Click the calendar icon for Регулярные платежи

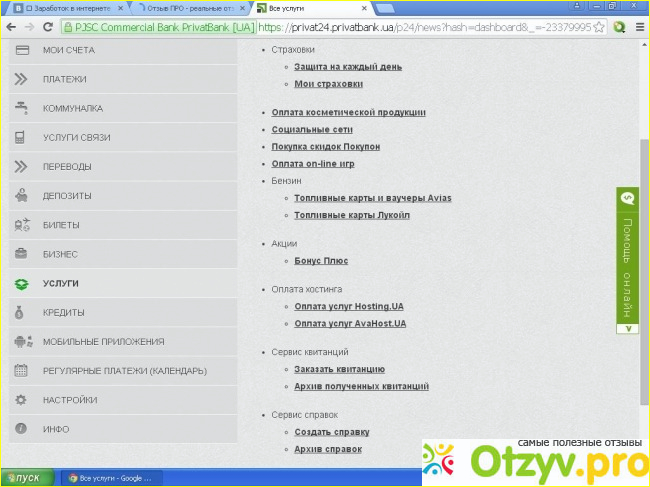(21, 371)
